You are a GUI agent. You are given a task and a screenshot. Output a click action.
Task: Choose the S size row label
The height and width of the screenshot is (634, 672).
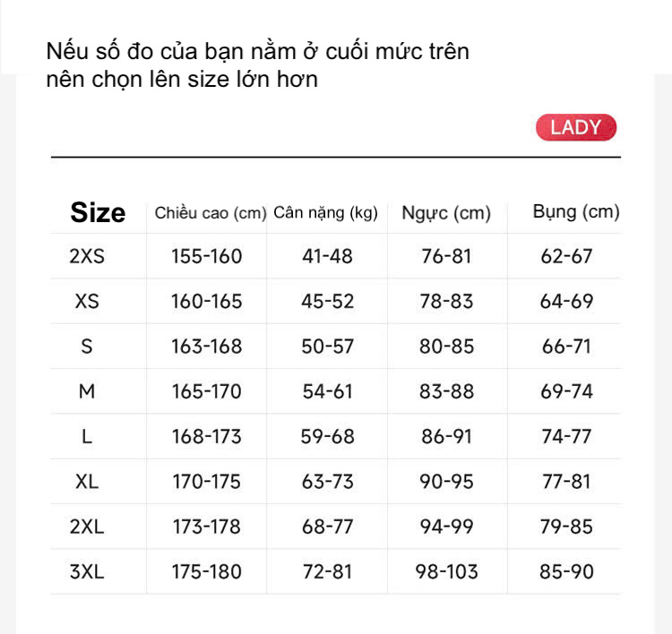point(87,347)
